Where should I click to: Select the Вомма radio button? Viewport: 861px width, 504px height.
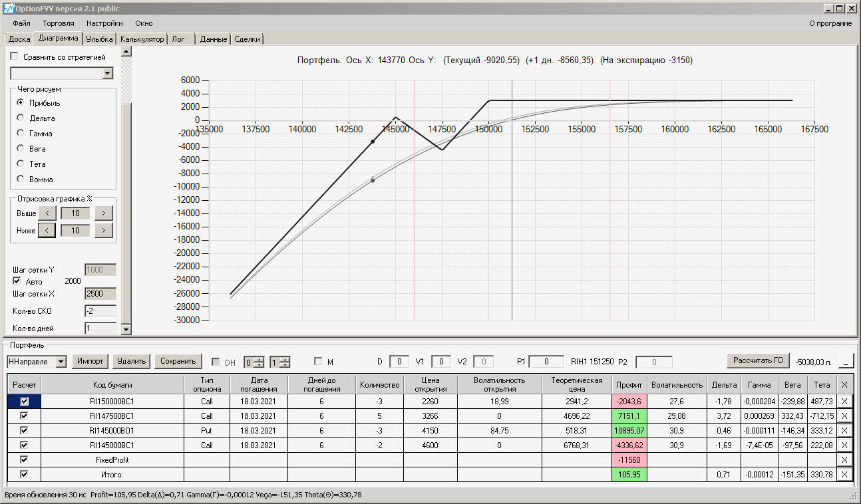(21, 179)
